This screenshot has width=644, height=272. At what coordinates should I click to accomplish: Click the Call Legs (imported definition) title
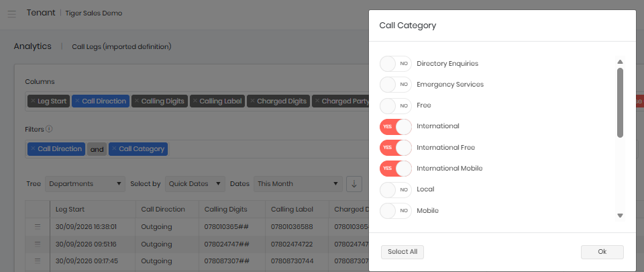click(x=121, y=47)
